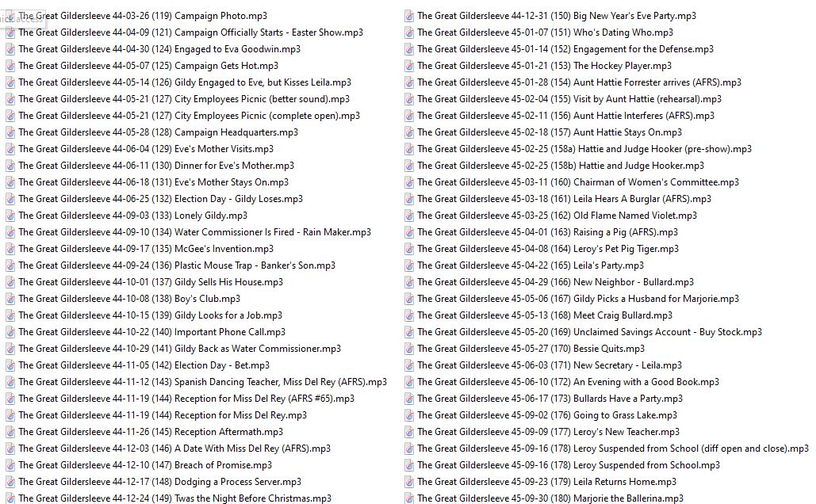
Task: Click the mp3 icon beside Bessie Quits
Action: point(409,349)
